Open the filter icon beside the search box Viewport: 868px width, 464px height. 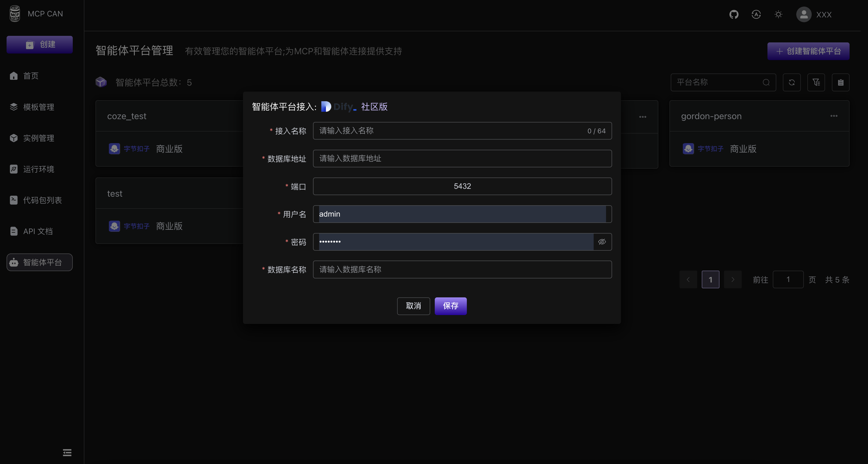click(x=816, y=82)
